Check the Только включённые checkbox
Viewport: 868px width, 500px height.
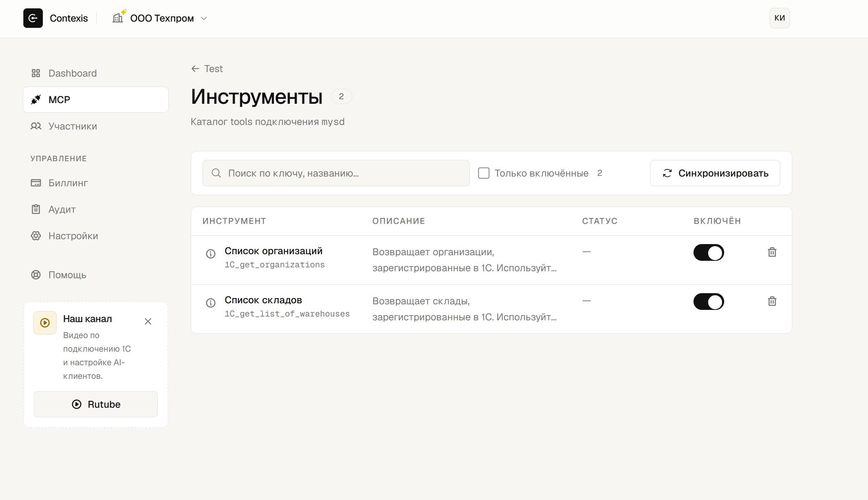point(483,173)
